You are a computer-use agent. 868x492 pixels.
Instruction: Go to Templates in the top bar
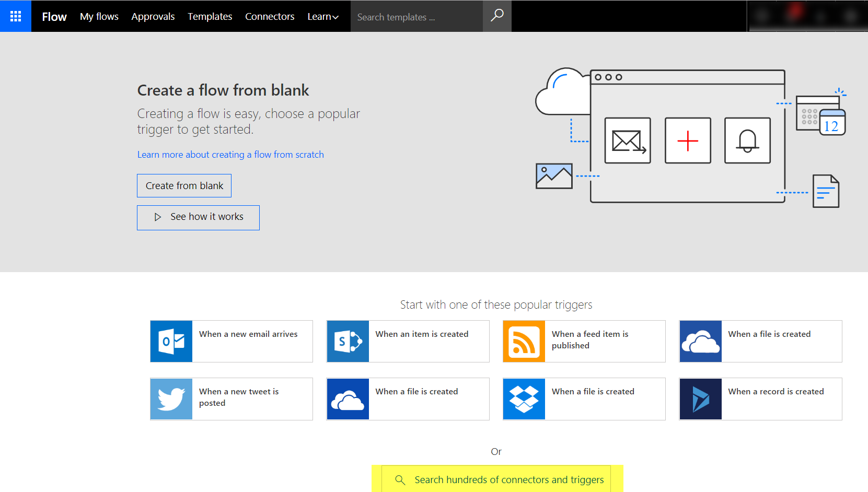(210, 17)
